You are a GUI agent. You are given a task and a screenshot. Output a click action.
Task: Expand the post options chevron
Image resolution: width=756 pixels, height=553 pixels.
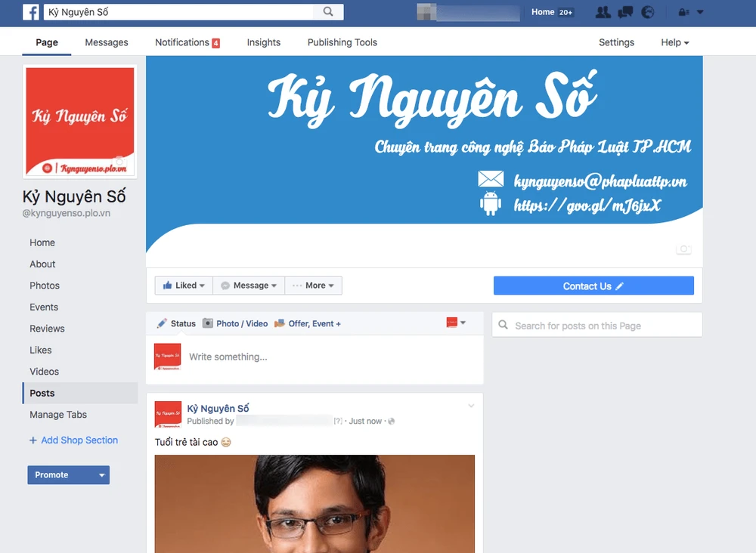tap(471, 406)
